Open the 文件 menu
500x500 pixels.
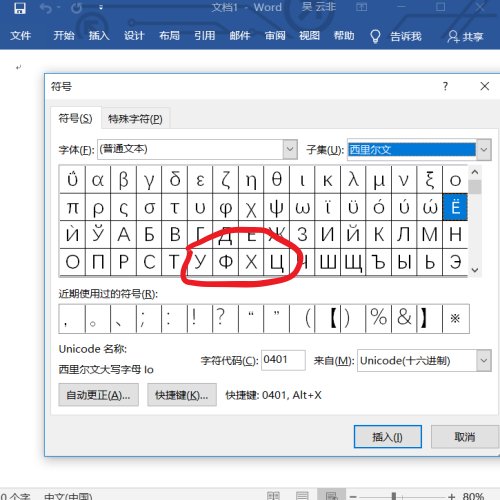(x=20, y=36)
